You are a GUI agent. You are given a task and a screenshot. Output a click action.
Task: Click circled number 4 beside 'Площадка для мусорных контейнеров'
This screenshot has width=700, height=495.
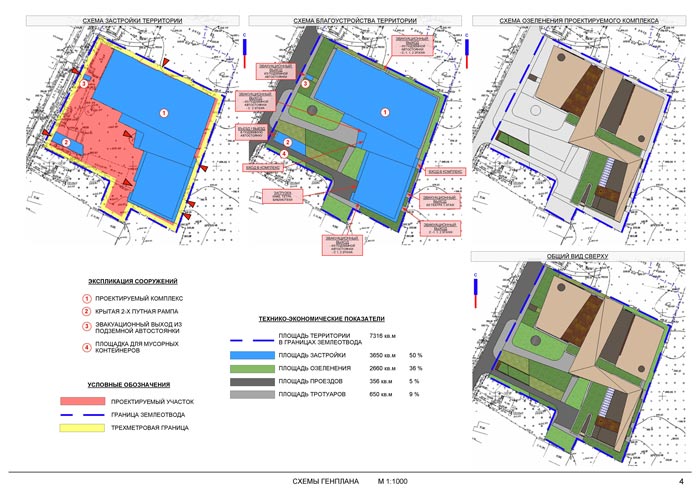[x=87, y=348]
